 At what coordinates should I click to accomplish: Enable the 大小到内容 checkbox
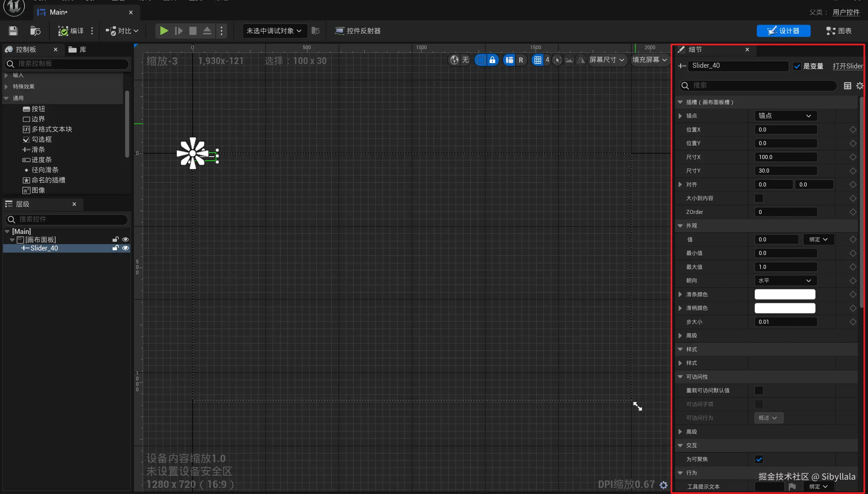pyautogui.click(x=759, y=198)
